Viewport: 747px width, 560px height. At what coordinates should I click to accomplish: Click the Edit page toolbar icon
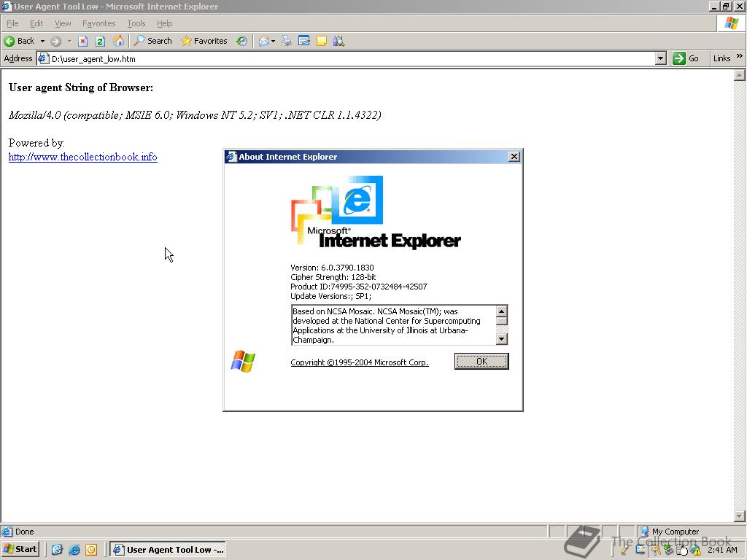point(304,41)
